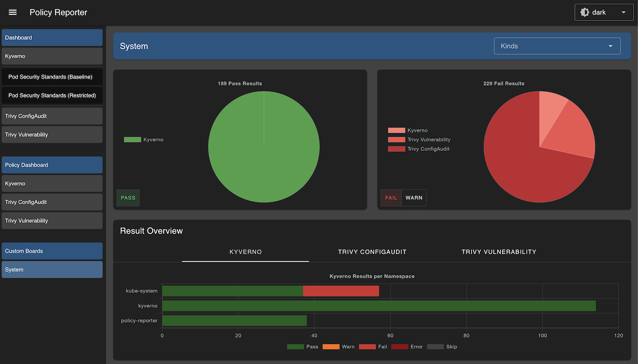Switch to the TRIVY CONFIGAUDIT tab
638x364 pixels.
[x=372, y=252]
